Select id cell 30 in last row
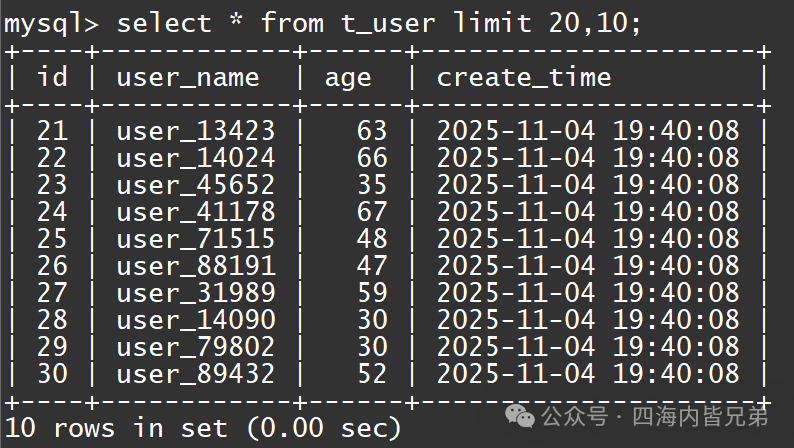 52,374
